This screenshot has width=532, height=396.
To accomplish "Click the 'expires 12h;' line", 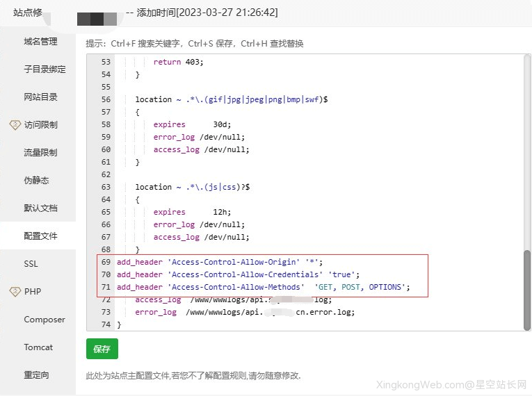I will (192, 212).
